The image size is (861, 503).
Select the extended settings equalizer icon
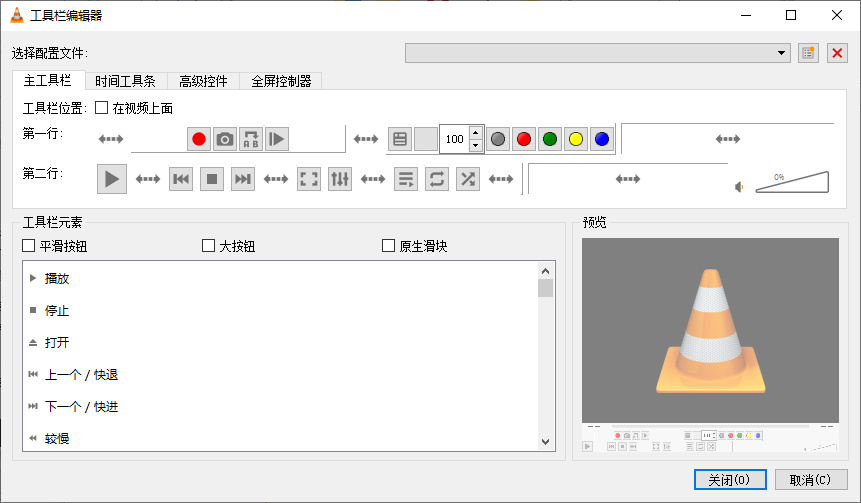340,179
